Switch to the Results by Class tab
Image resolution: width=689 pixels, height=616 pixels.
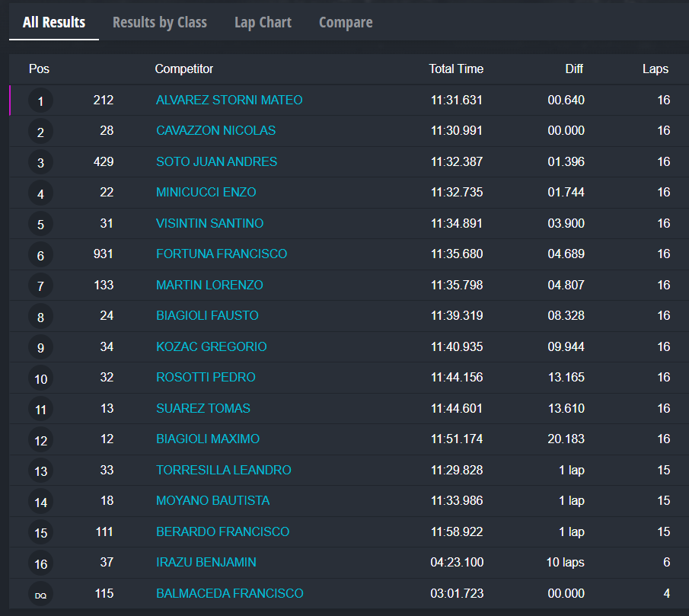(159, 22)
